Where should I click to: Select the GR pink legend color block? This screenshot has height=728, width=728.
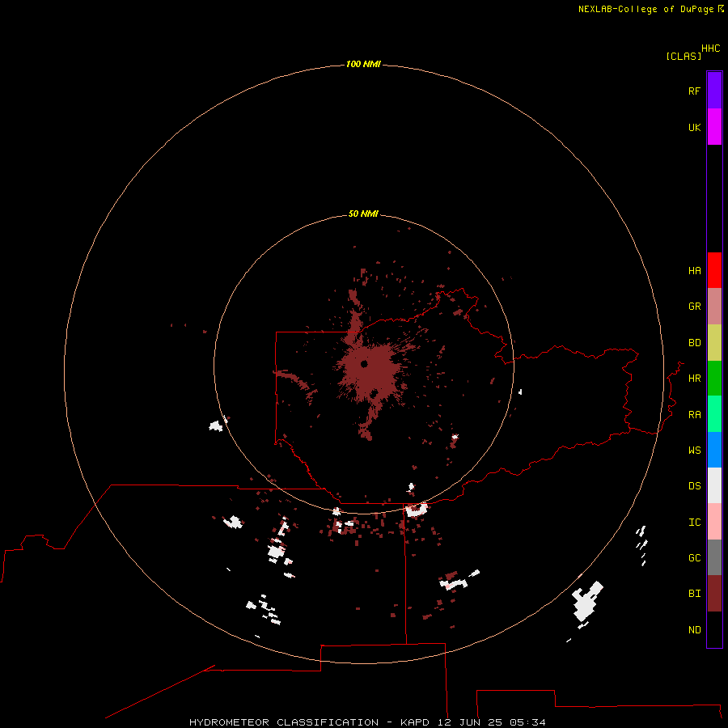pos(714,307)
